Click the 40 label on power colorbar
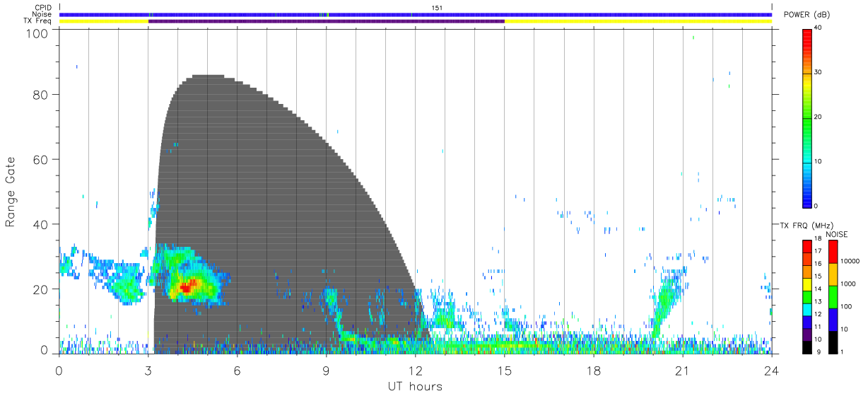The height and width of the screenshot is (401, 868). click(818, 28)
